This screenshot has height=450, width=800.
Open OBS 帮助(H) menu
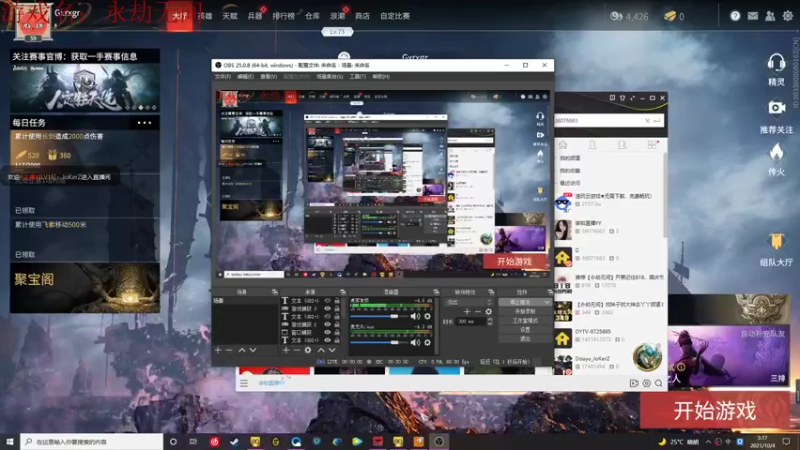(381, 77)
